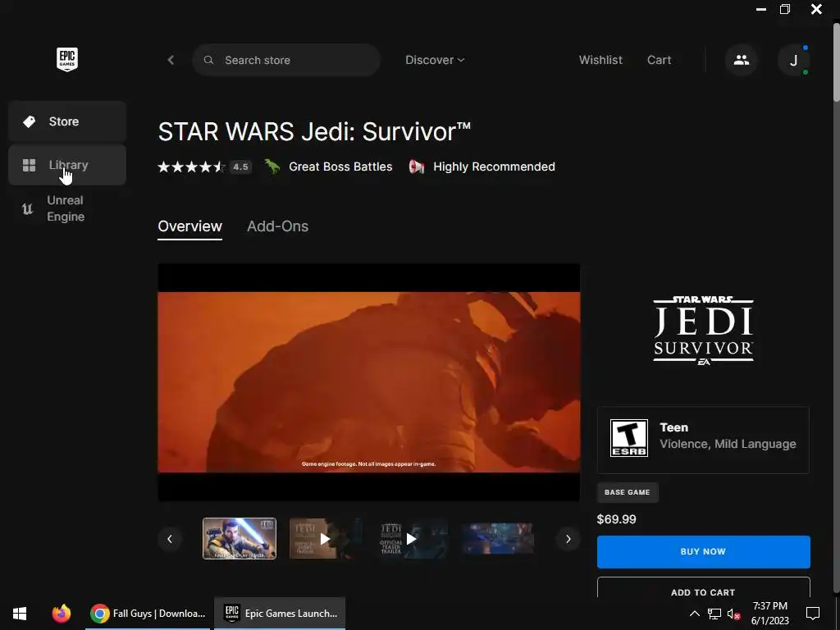This screenshot has width=840, height=630.
Task: Play the official teaser trailer thumbnail
Action: (412, 538)
